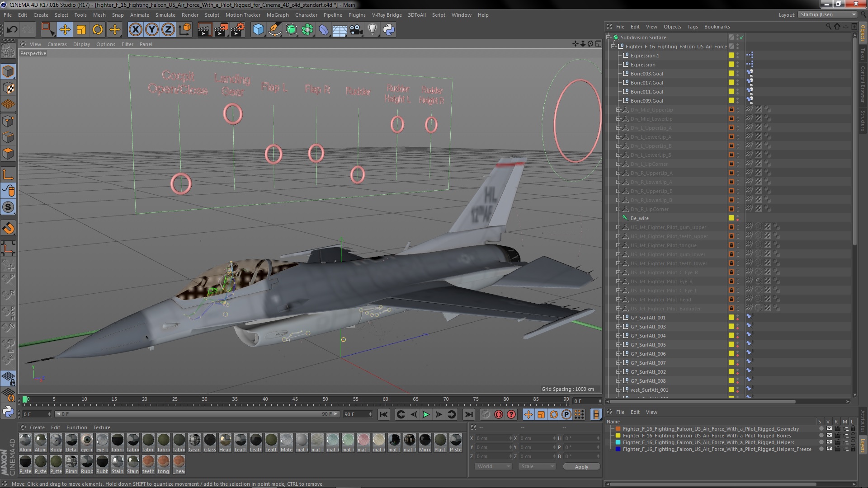
Task: Open the World coordinate dropdown
Action: pyautogui.click(x=493, y=466)
